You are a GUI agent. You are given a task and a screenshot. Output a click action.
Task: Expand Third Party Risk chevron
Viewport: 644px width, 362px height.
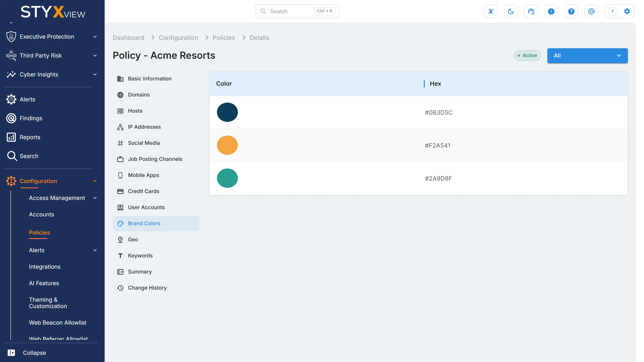95,56
